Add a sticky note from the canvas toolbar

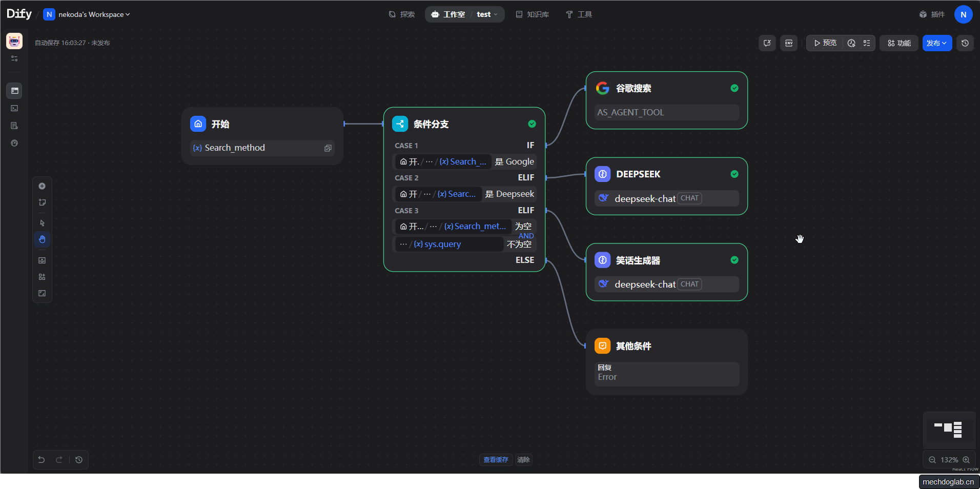tap(42, 202)
